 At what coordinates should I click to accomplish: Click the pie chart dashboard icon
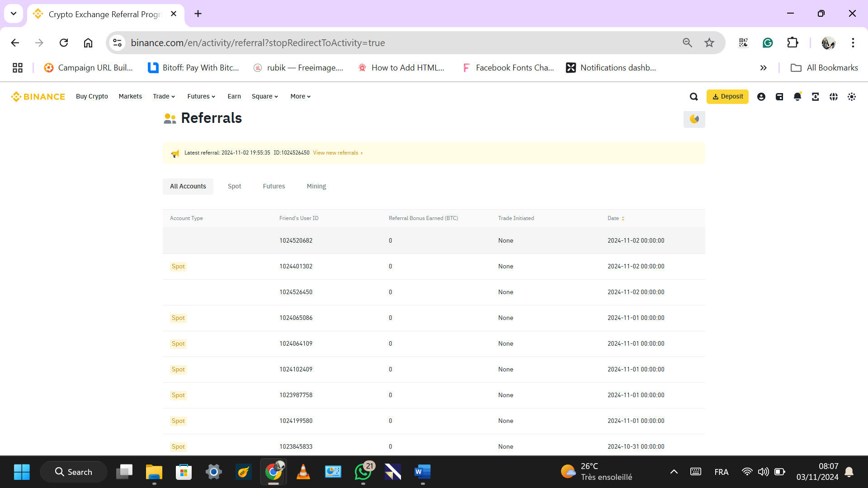[x=694, y=119]
